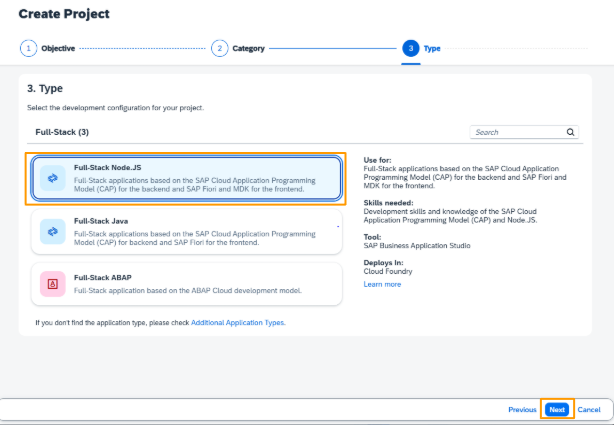
Task: Open the Learn more link
Action: (382, 284)
